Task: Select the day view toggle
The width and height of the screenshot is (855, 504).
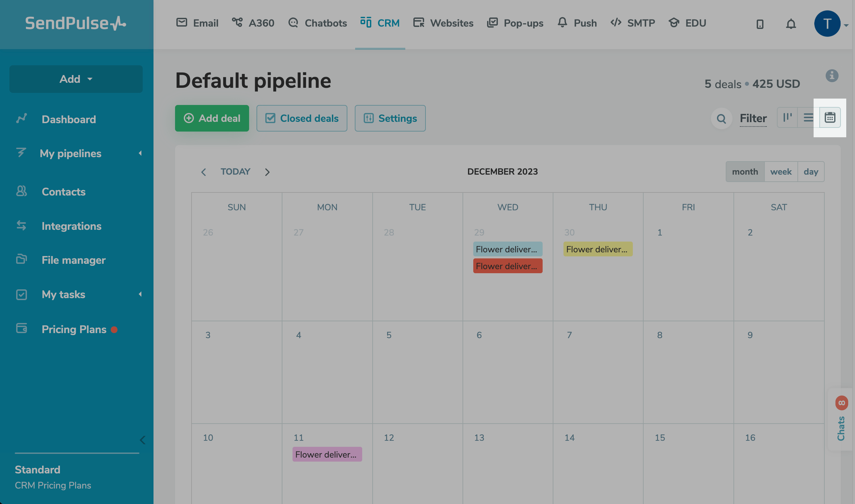Action: pyautogui.click(x=811, y=172)
